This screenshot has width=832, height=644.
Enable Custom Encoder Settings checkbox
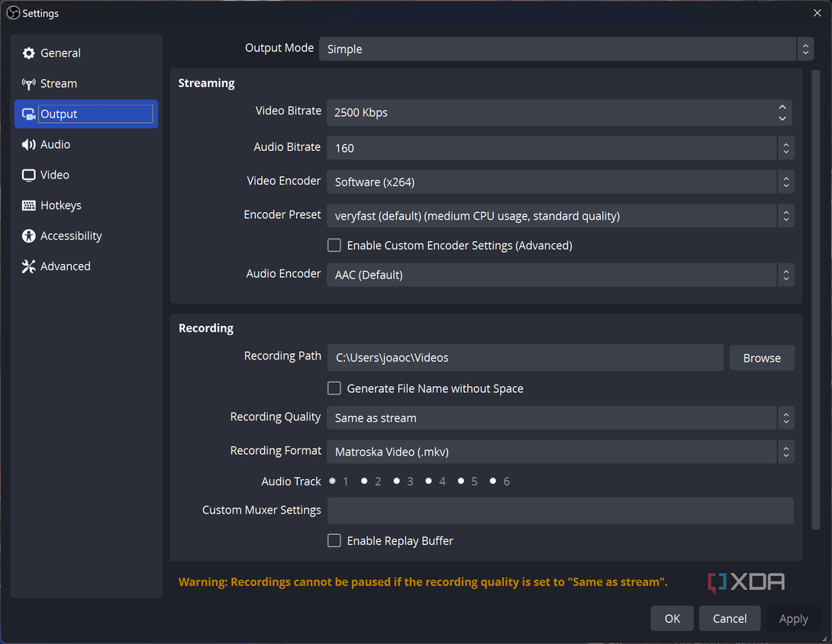pos(334,245)
